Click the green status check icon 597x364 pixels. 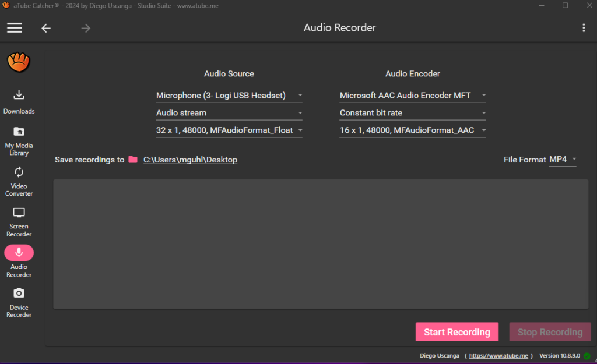click(587, 356)
